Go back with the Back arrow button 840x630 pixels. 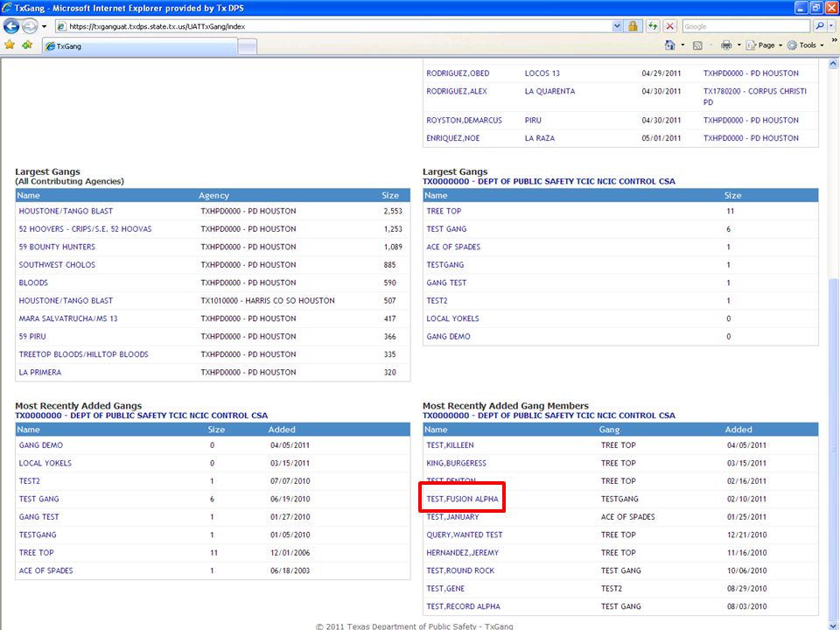tap(11, 25)
